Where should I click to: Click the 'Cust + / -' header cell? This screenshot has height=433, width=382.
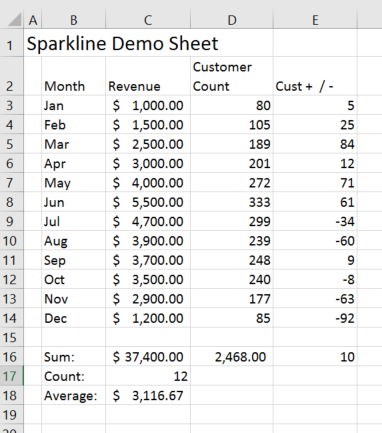point(315,76)
